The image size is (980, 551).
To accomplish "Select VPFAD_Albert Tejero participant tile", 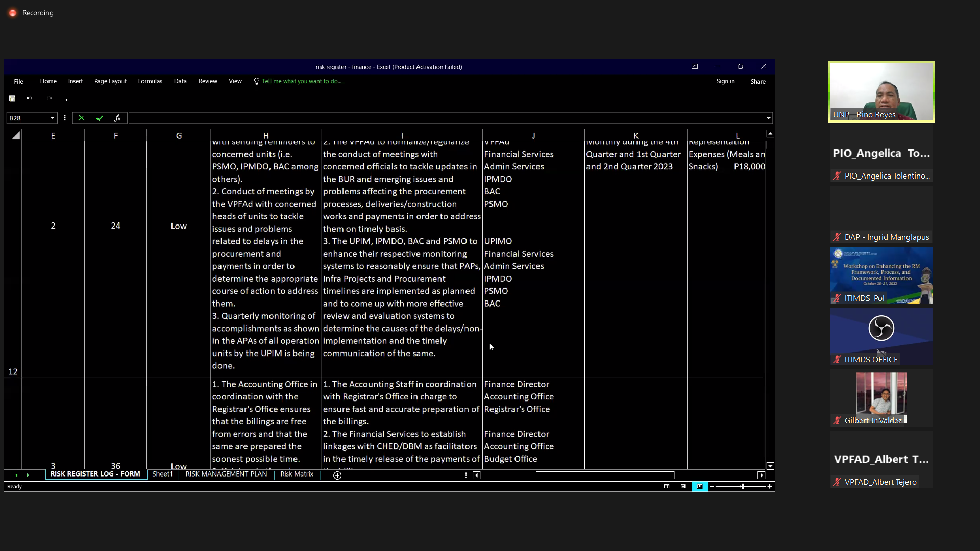I will [x=881, y=459].
